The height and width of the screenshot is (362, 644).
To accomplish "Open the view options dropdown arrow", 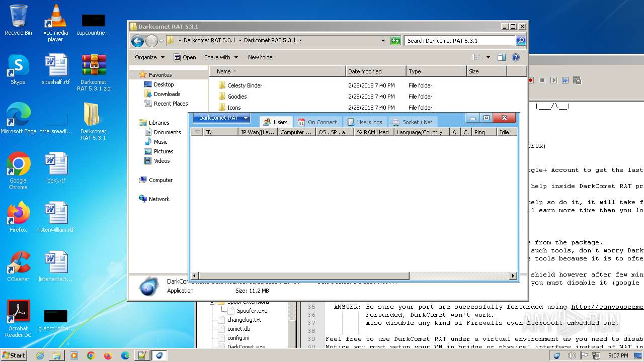I will tap(488, 57).
